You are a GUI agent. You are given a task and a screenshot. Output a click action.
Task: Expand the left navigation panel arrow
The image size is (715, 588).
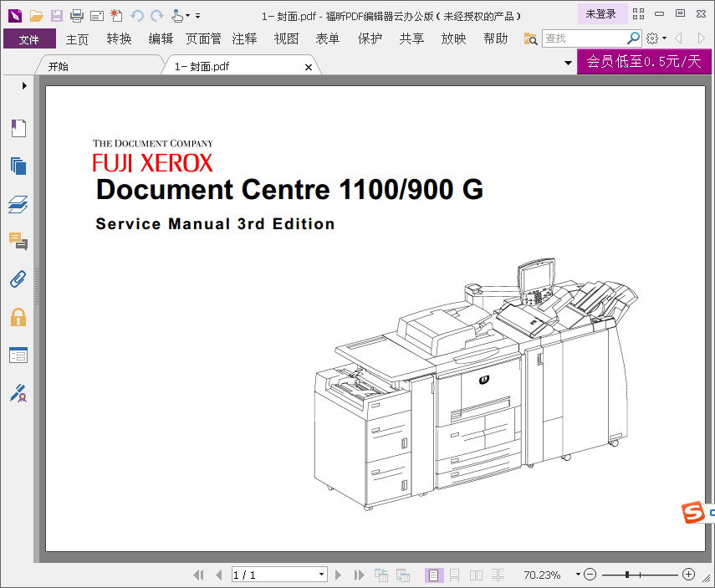point(24,86)
